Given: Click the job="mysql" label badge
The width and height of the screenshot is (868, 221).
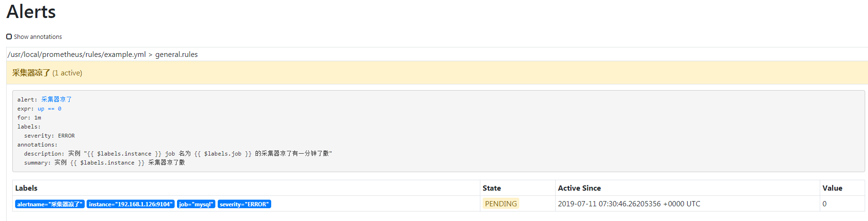Looking at the screenshot, I should click(196, 204).
